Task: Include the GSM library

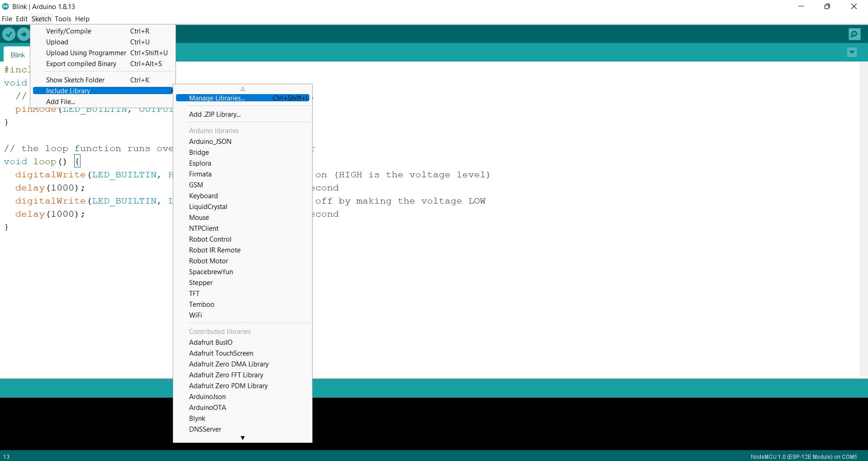Action: click(242, 185)
